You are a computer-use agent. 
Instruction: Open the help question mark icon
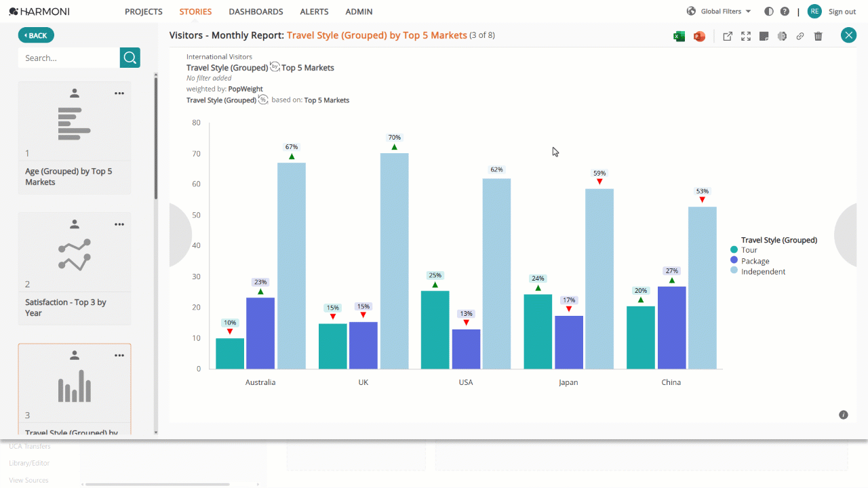click(x=785, y=12)
